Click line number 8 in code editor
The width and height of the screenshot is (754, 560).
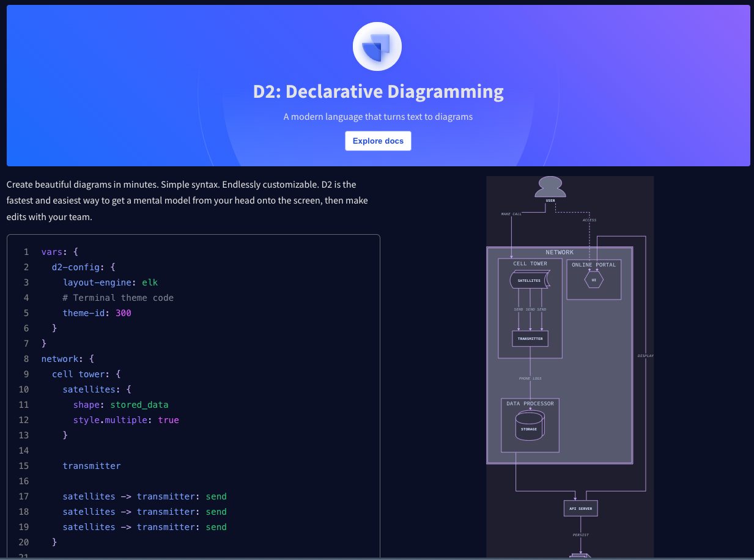point(26,359)
